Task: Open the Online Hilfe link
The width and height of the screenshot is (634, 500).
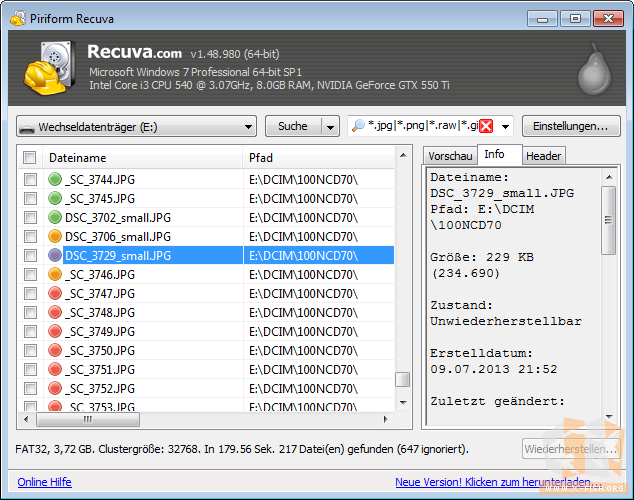Action: (44, 482)
